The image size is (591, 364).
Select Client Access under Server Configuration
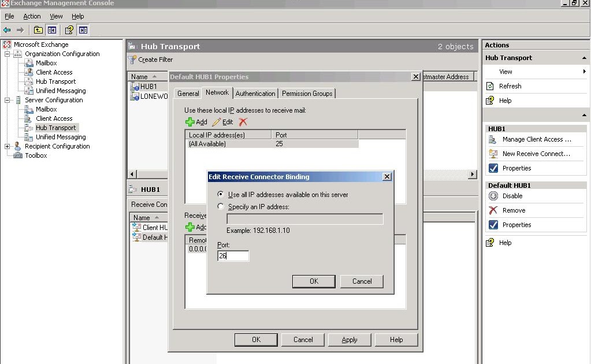tap(54, 118)
